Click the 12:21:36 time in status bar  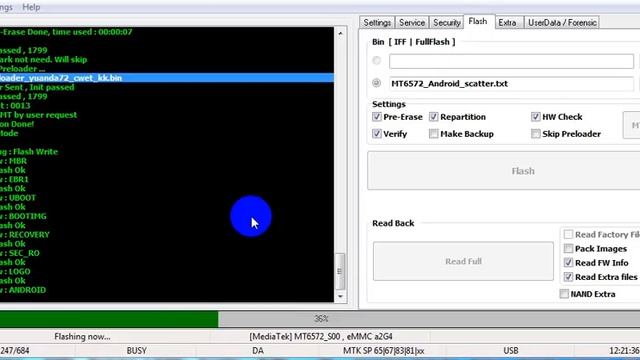click(x=624, y=351)
